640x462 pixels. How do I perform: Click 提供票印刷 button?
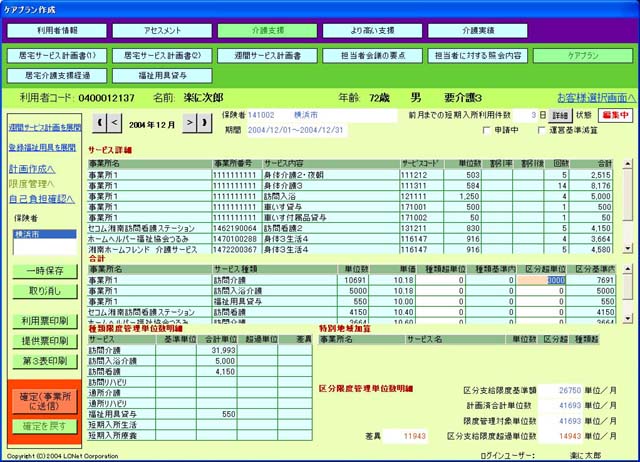(45, 341)
